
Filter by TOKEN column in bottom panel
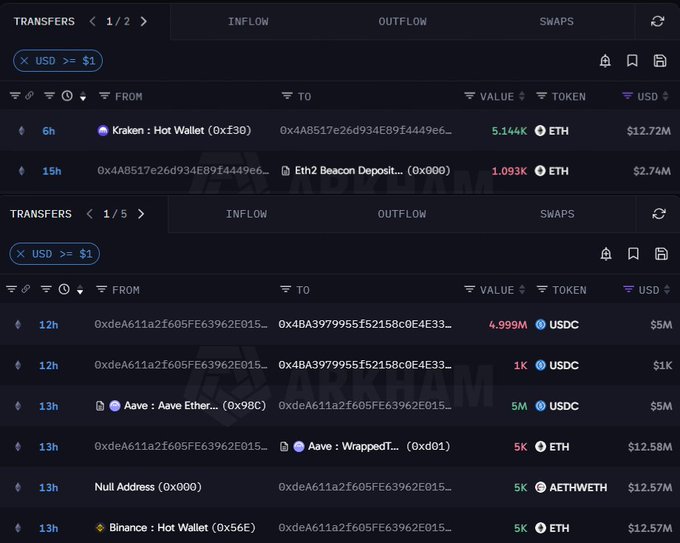click(542, 289)
